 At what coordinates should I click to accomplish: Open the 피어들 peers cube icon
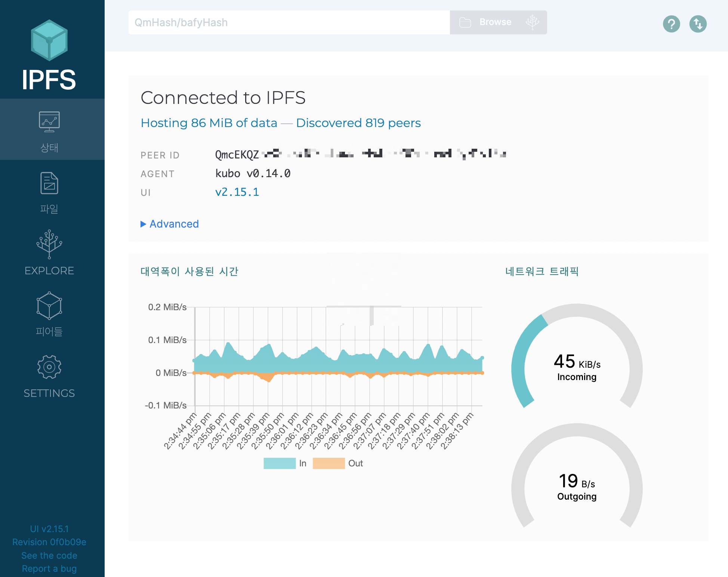point(49,306)
